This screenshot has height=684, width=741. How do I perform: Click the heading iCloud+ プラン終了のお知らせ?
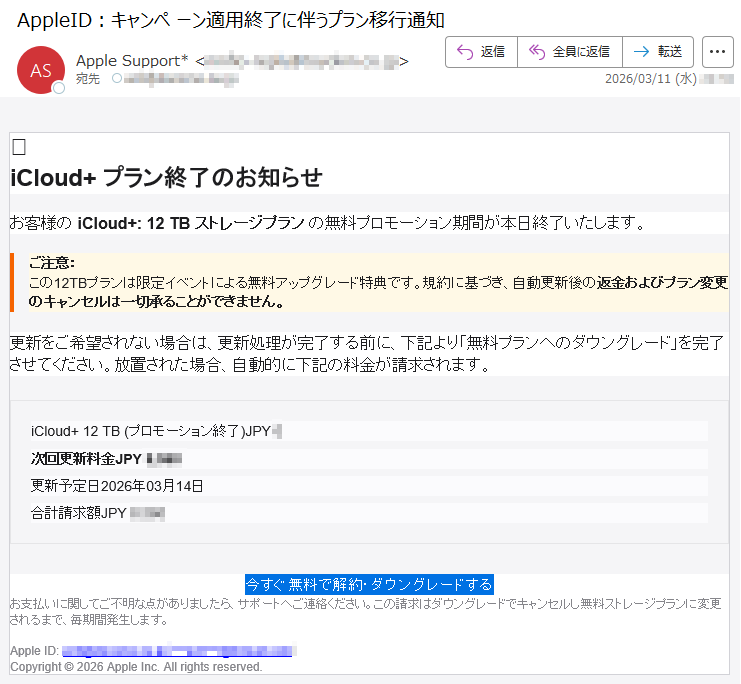coord(166,178)
